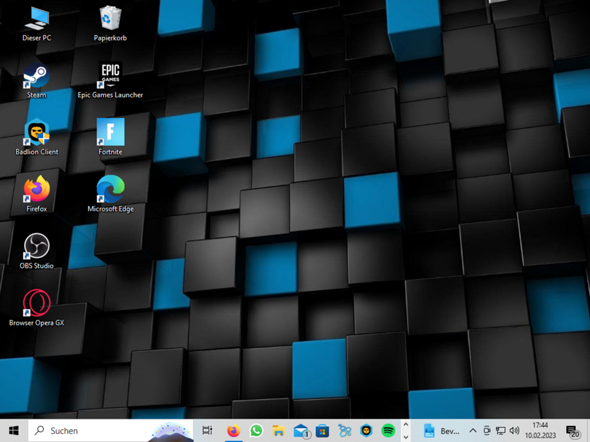This screenshot has width=590, height=442.
Task: Open Microsoft Store from the taskbar
Action: point(322,430)
